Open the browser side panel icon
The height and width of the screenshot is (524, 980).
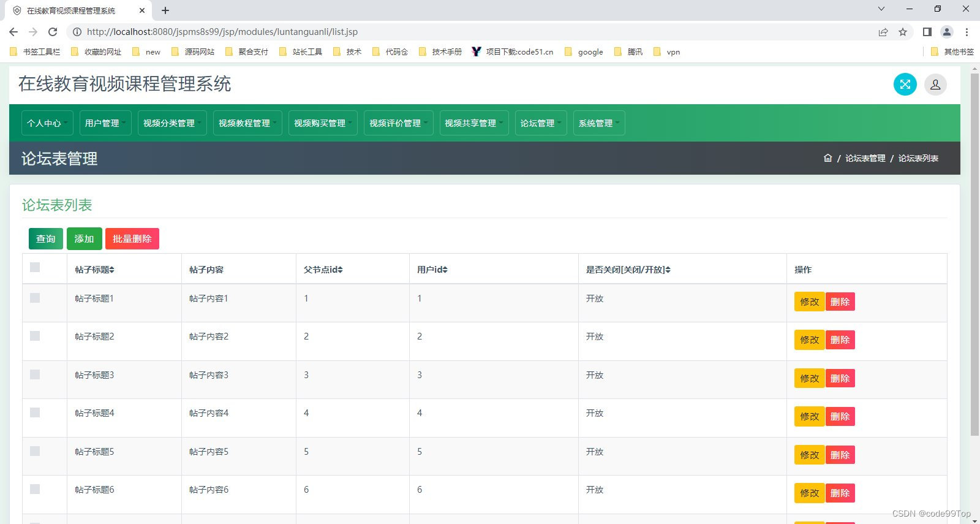pos(927,32)
